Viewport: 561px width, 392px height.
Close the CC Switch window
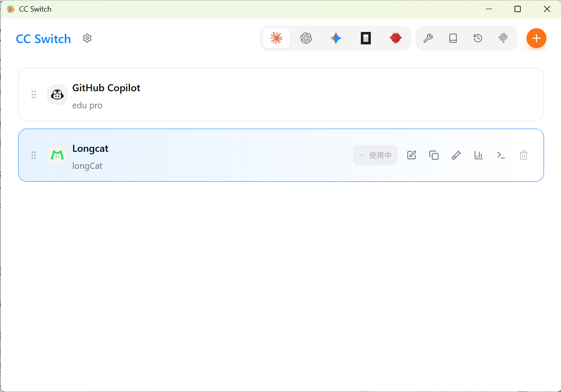pos(547,9)
